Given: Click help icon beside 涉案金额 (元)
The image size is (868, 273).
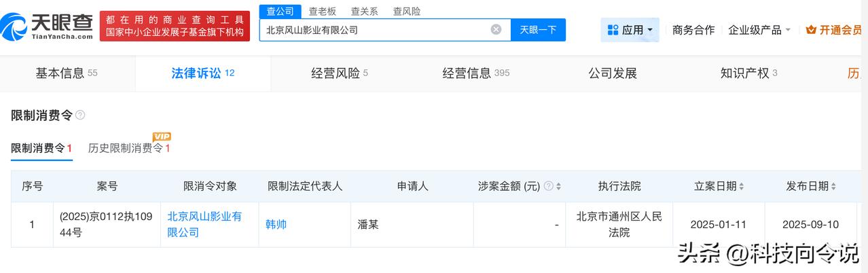Looking at the screenshot, I should (548, 186).
